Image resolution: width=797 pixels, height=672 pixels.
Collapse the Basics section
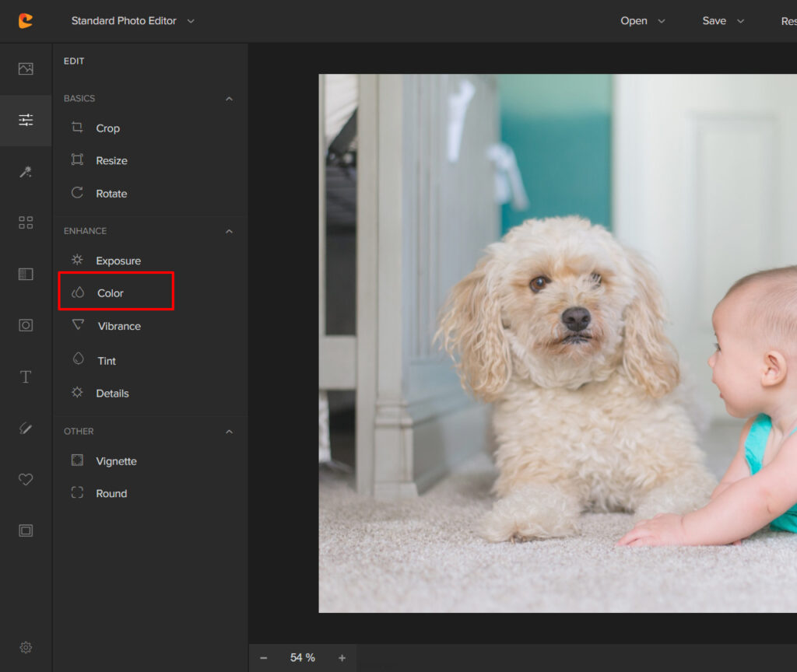tap(229, 99)
